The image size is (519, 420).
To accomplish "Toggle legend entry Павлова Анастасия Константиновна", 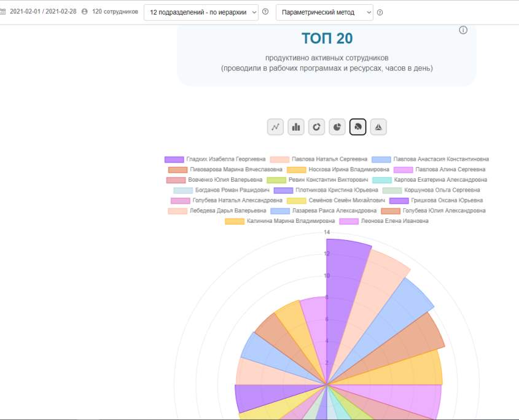I will click(x=431, y=159).
